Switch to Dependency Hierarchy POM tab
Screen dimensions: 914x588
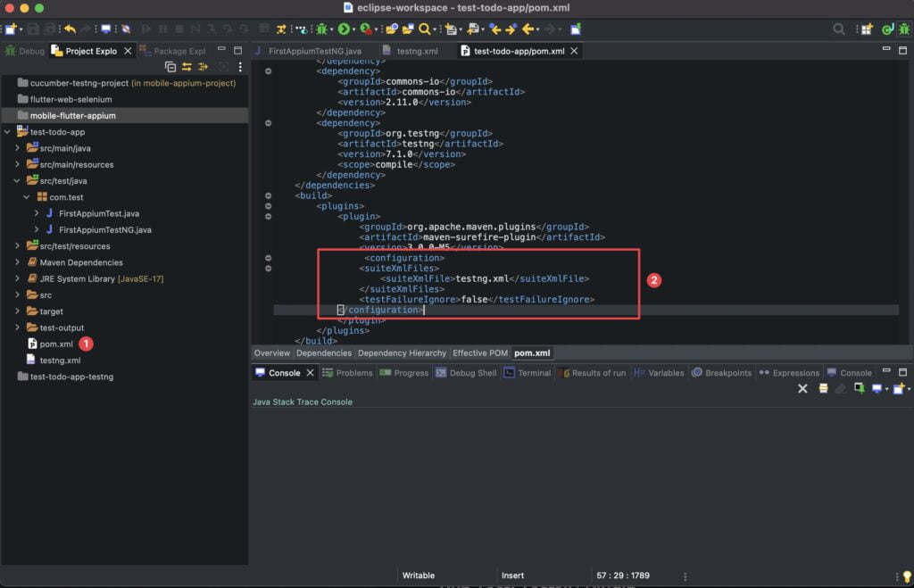(402, 353)
